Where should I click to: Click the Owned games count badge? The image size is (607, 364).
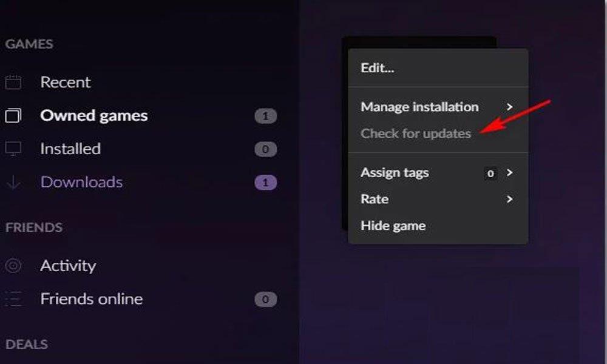click(265, 116)
